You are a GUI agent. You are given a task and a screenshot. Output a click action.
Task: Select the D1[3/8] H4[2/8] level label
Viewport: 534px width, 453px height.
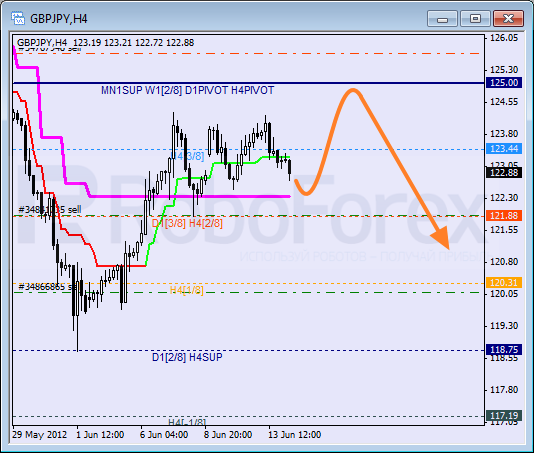tap(187, 223)
